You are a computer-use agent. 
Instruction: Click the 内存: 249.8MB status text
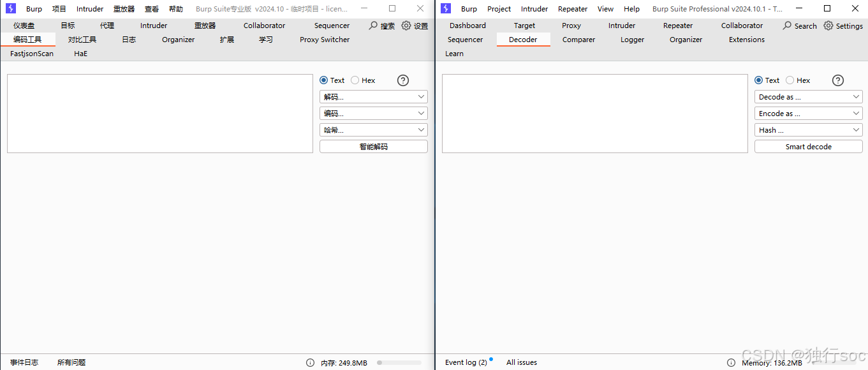coord(344,363)
